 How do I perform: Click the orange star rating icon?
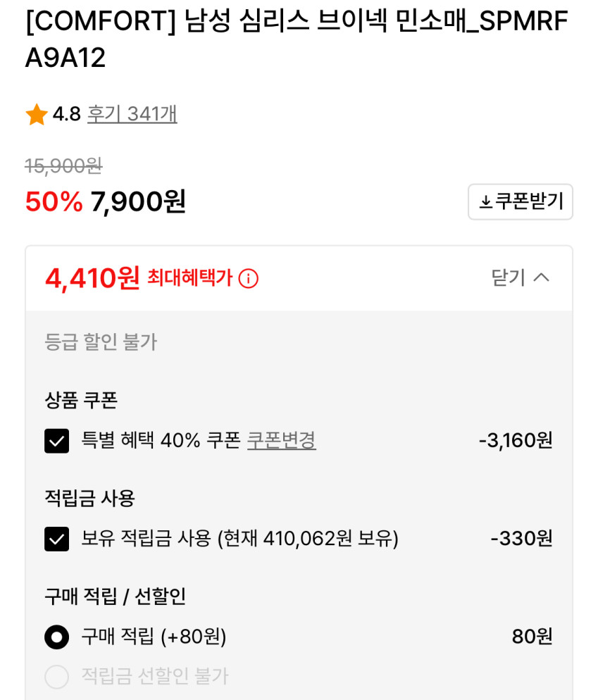[x=37, y=114]
